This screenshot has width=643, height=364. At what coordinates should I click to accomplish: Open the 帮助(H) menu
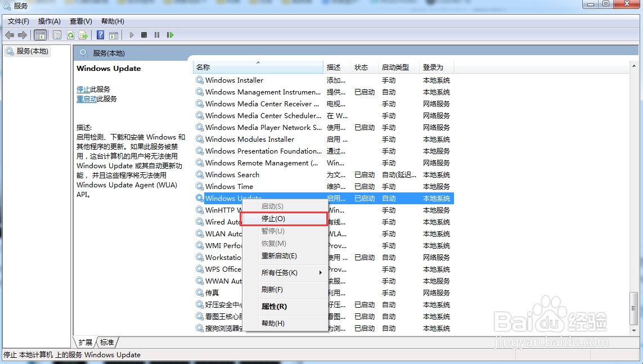(113, 21)
